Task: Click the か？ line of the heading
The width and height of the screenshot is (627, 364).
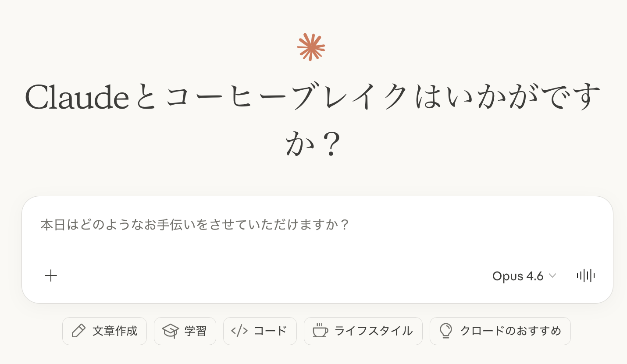Action: point(312,144)
